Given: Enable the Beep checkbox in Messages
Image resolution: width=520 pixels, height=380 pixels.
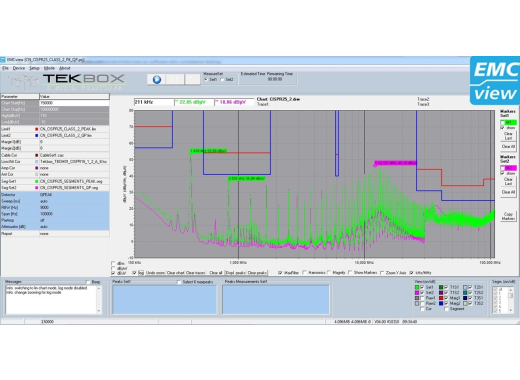Looking at the screenshot, I should point(88,282).
